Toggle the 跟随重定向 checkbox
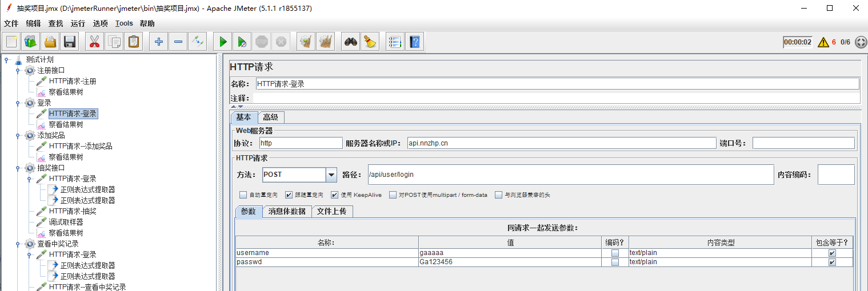Viewport: 868px width, 291px height. [x=289, y=195]
